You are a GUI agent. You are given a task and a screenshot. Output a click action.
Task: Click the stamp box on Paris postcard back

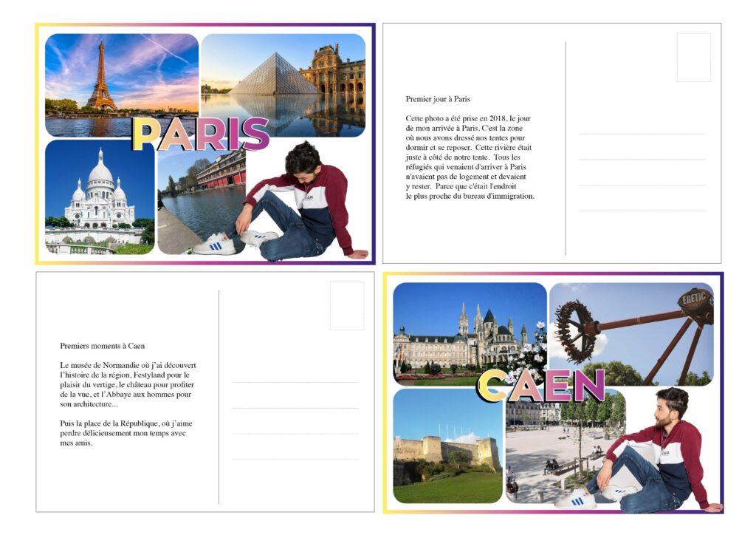[694, 58]
